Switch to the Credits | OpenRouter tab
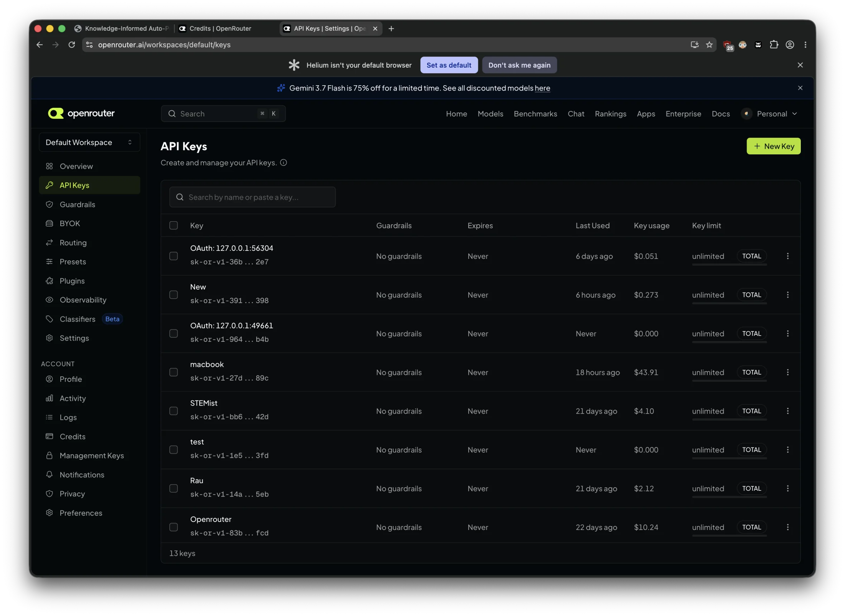 pos(227,28)
